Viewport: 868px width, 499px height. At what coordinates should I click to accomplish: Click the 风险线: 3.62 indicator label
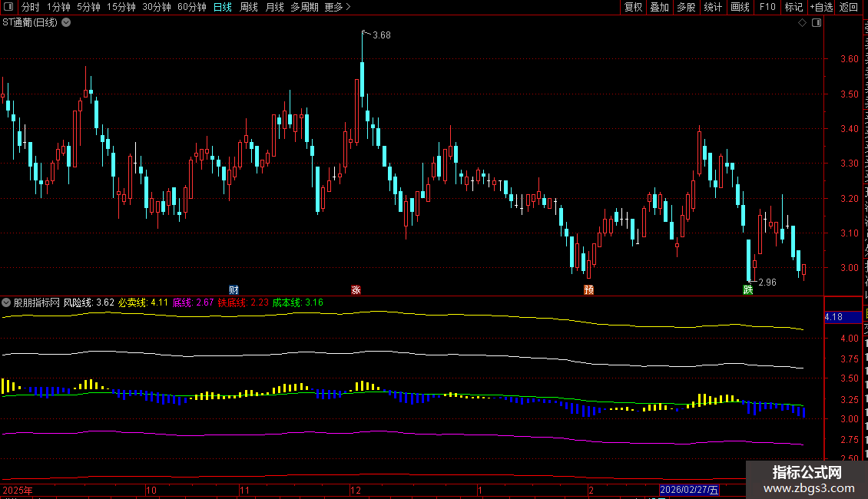[88, 302]
